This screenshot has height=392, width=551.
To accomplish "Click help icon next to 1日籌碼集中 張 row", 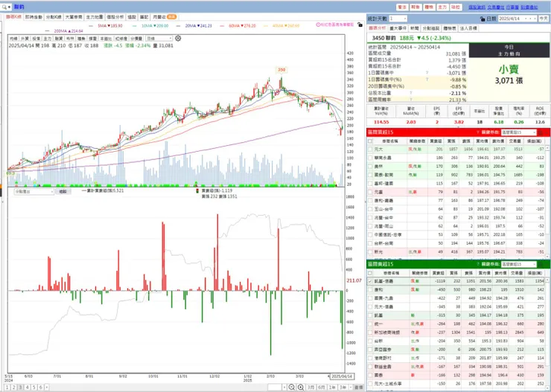I will click(427, 73).
